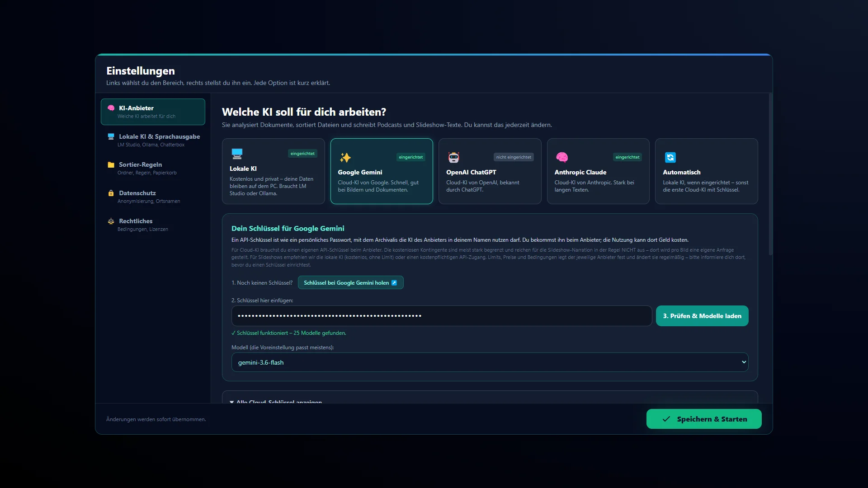
Task: Click the external-link arrow icon on Gemini key button
Action: (394, 283)
